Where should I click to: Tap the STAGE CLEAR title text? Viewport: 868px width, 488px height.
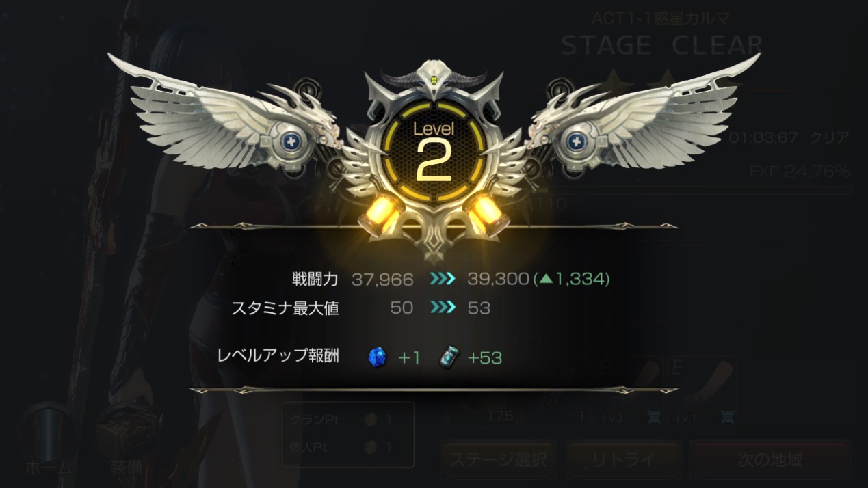coord(661,45)
